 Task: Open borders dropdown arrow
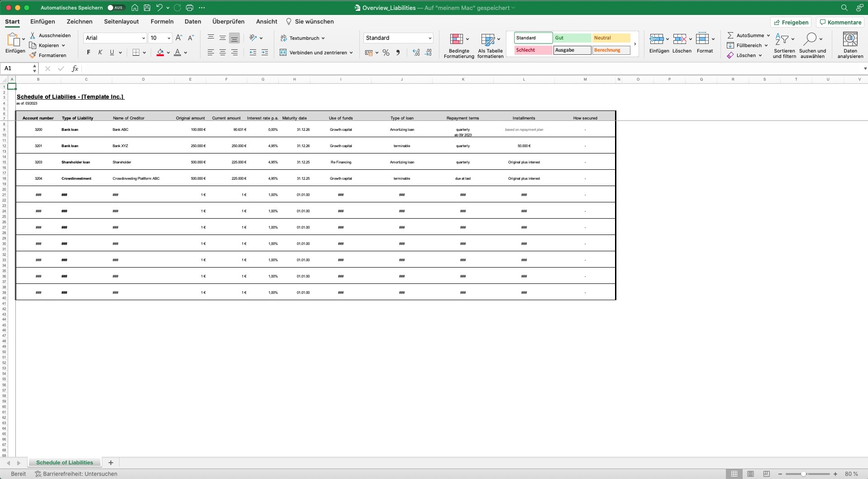(144, 53)
